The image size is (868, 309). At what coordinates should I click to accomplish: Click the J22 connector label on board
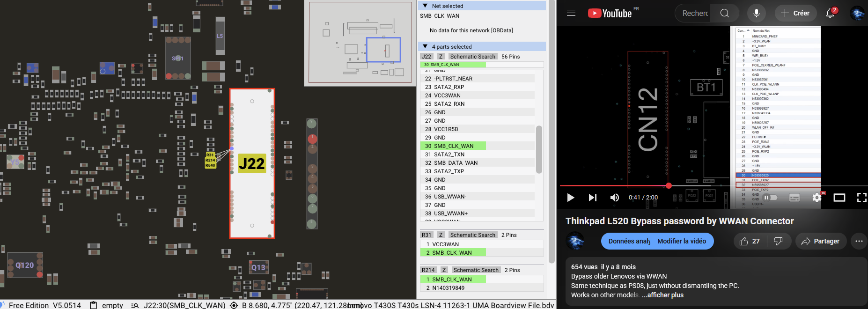(x=252, y=163)
